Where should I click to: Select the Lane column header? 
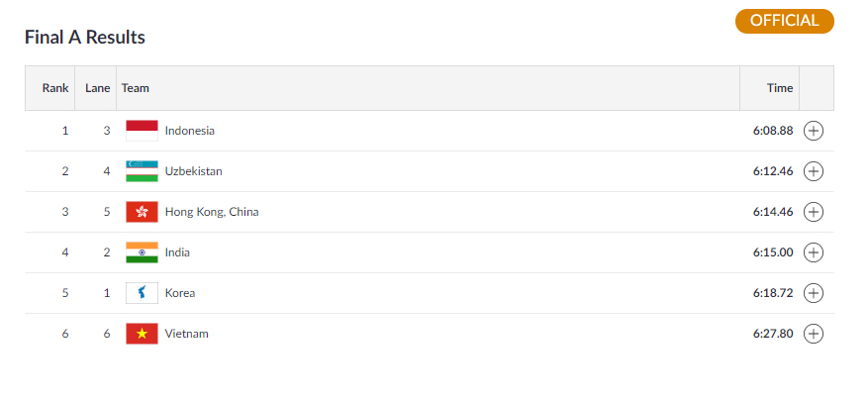pos(97,88)
